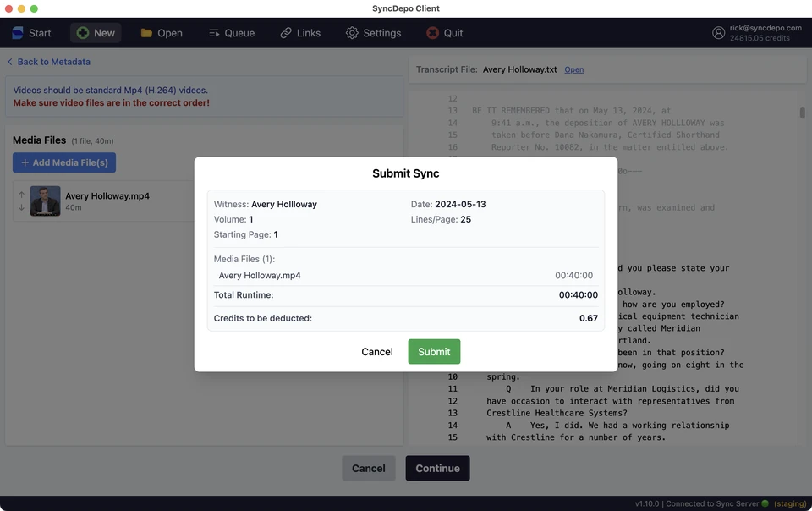The height and width of the screenshot is (511, 812).
Task: Open the Settings page
Action: tap(373, 33)
